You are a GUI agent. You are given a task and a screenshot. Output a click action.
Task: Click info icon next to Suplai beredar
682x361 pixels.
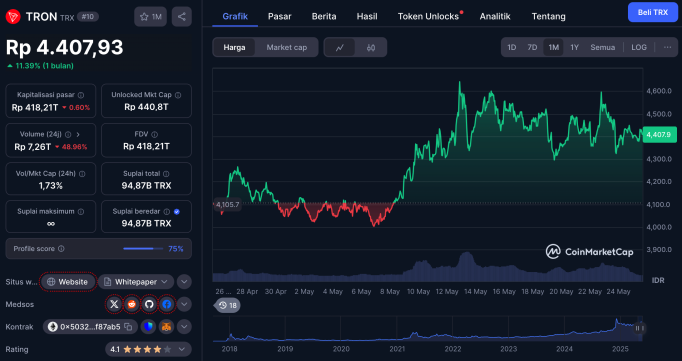point(167,211)
